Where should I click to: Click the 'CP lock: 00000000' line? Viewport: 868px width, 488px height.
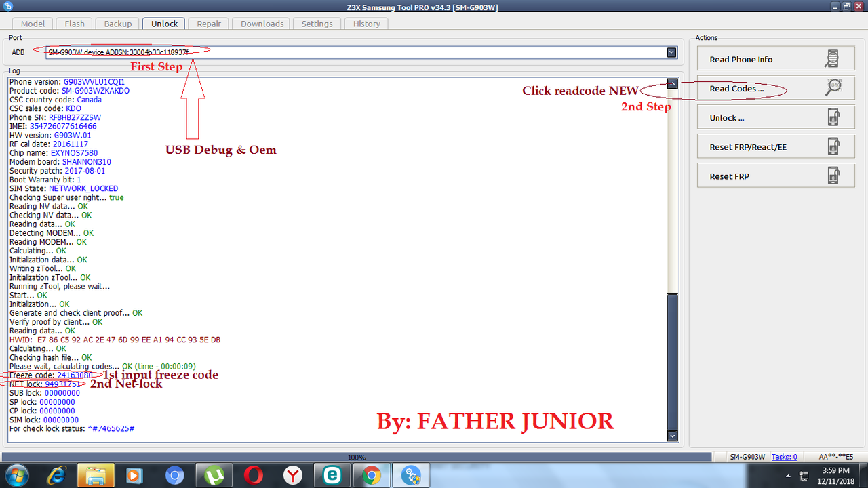[x=42, y=411]
